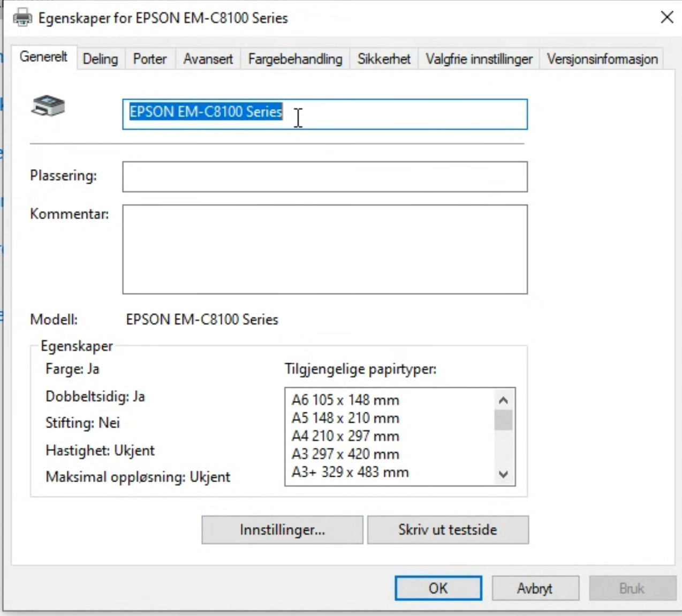Click the Modell label

coord(54,319)
